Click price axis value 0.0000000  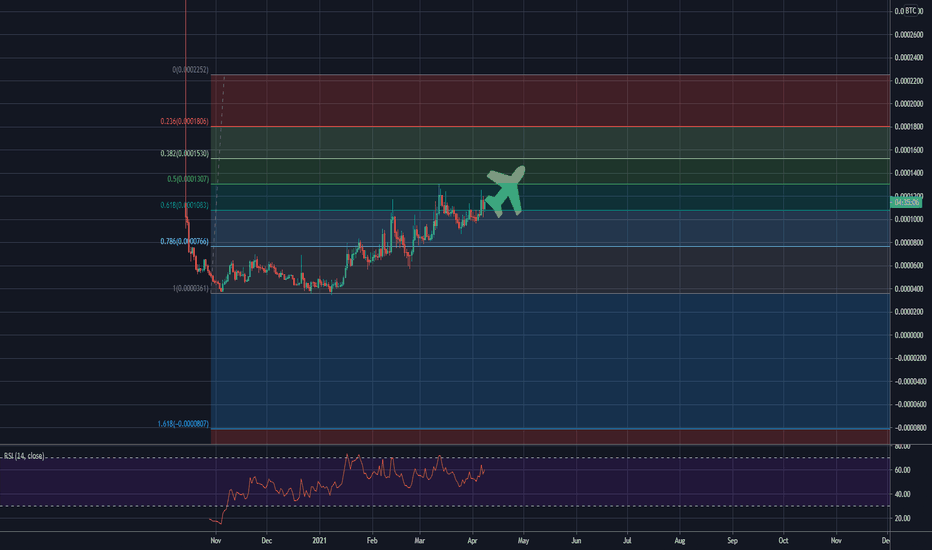[909, 335]
